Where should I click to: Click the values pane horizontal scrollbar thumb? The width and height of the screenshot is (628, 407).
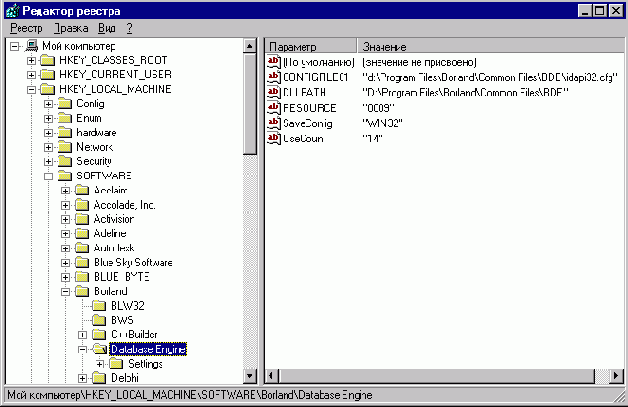[x=437, y=376]
